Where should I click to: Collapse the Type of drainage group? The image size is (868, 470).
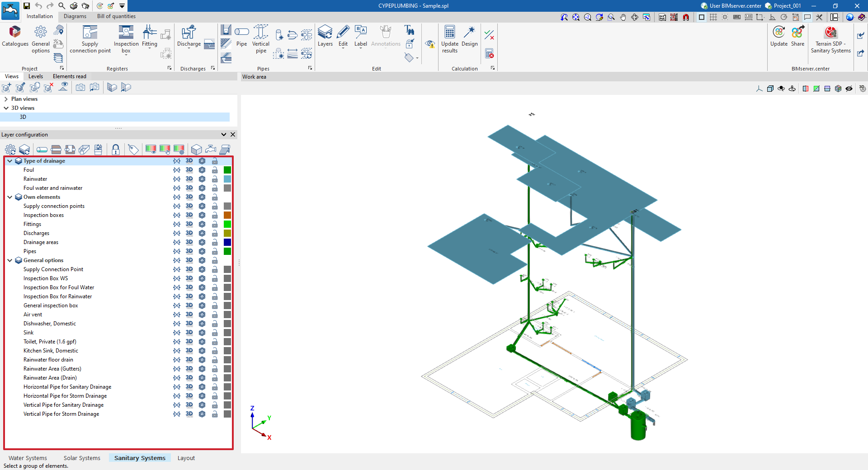click(9, 161)
